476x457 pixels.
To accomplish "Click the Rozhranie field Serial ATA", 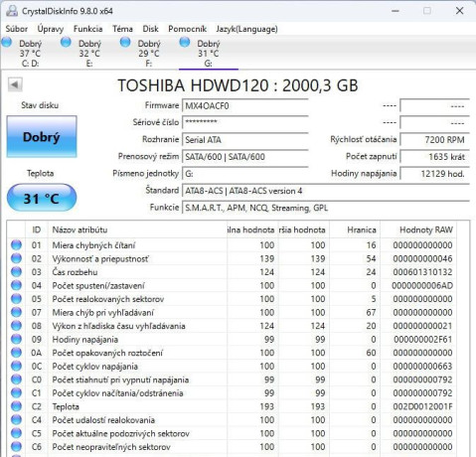I will click(x=245, y=140).
